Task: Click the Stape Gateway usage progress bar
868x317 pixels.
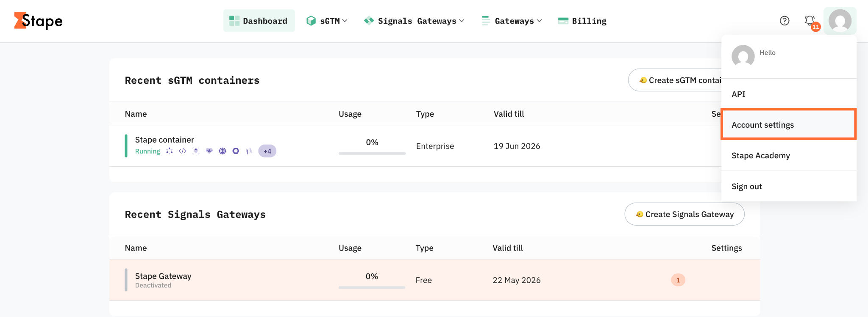Action: pyautogui.click(x=372, y=287)
